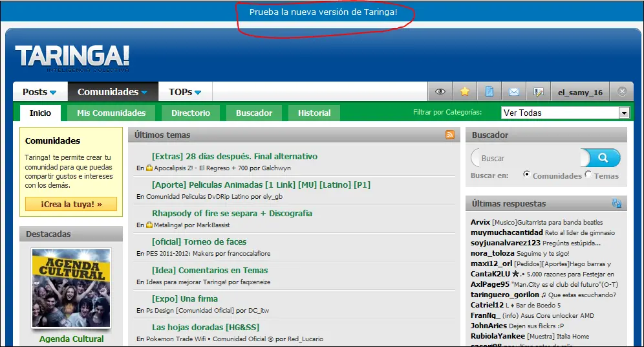
Task: Expand the Posts dropdown menu
Action: 40,92
